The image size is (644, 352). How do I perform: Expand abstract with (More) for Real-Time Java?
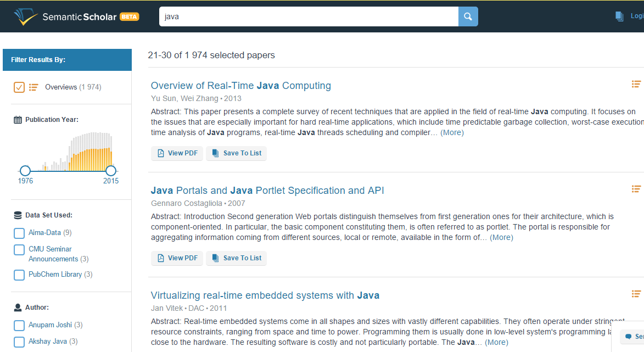pos(452,132)
